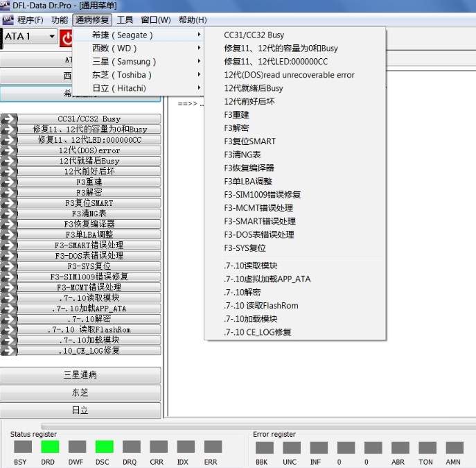Click the red power button icon

tap(67, 38)
